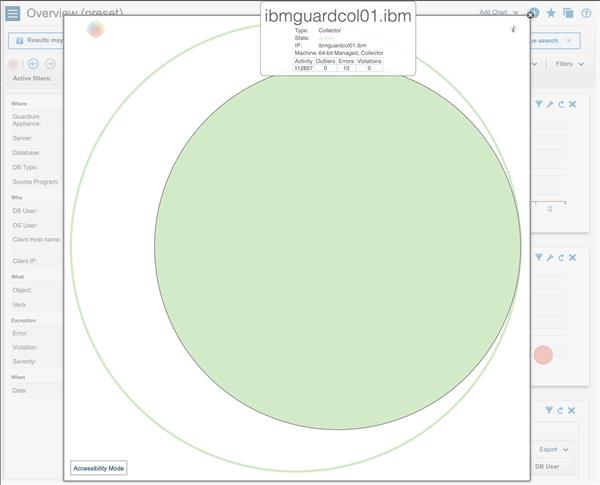Click the Error filter label
The height and width of the screenshot is (485, 600).
[20, 333]
